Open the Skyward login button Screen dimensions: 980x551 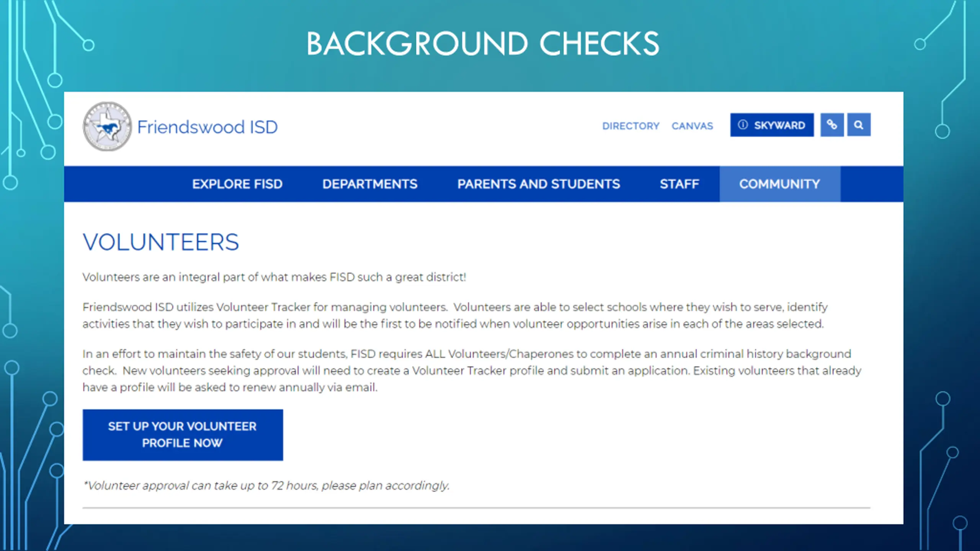click(x=772, y=125)
